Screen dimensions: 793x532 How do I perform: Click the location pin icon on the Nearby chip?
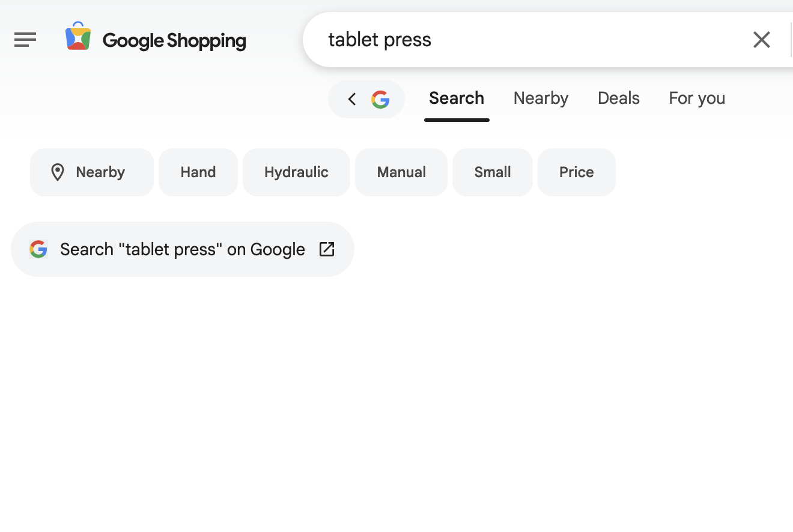[58, 172]
